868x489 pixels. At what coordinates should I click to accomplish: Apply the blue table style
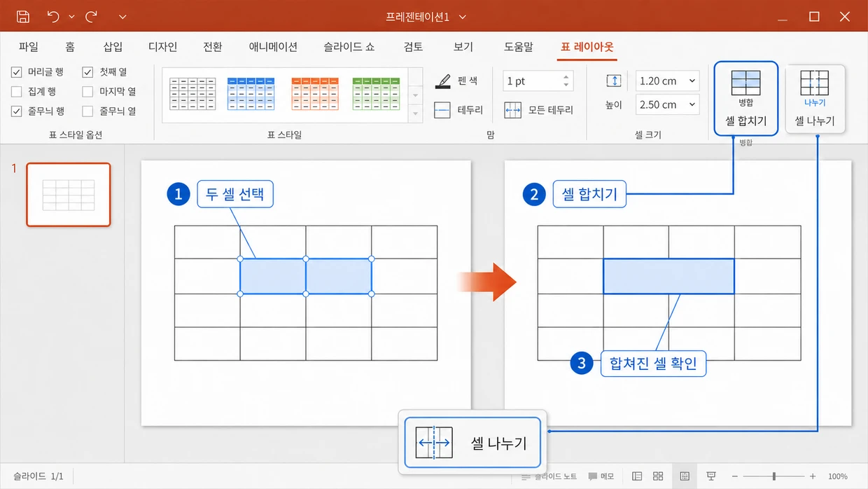coord(251,94)
